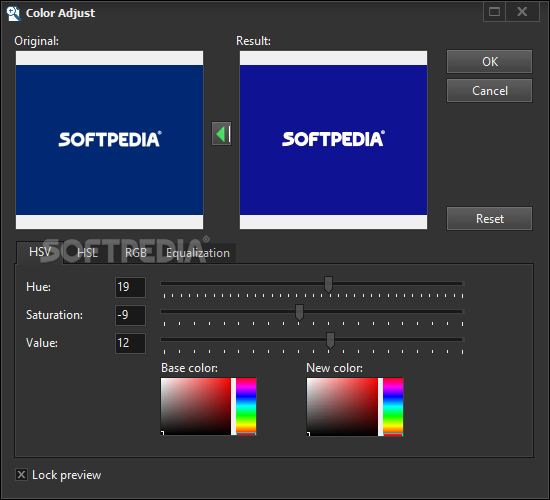Switch to the HSL tab
Viewport: 550px width, 500px height.
click(x=87, y=253)
